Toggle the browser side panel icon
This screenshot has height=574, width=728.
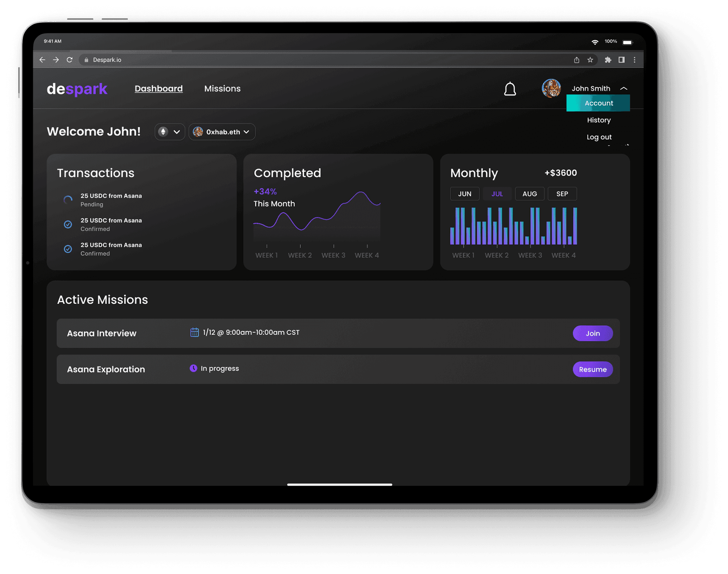(621, 60)
